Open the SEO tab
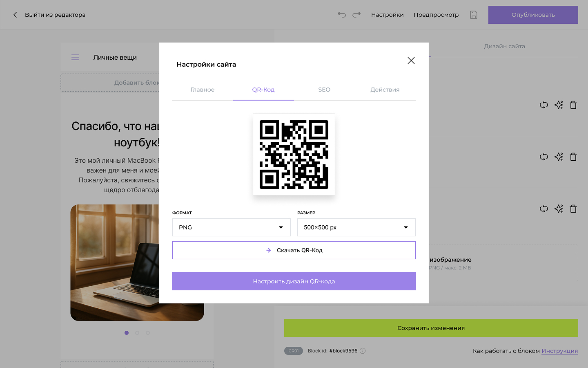588x368 pixels. pos(324,90)
